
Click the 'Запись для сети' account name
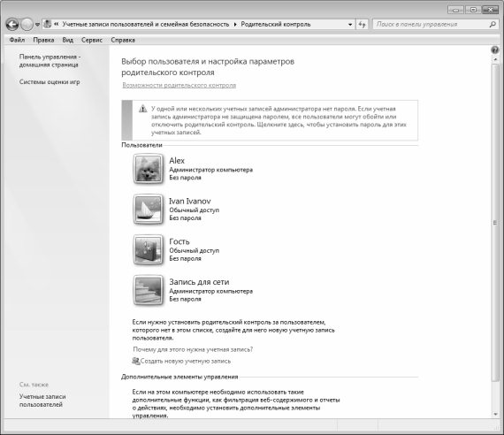pyautogui.click(x=199, y=282)
